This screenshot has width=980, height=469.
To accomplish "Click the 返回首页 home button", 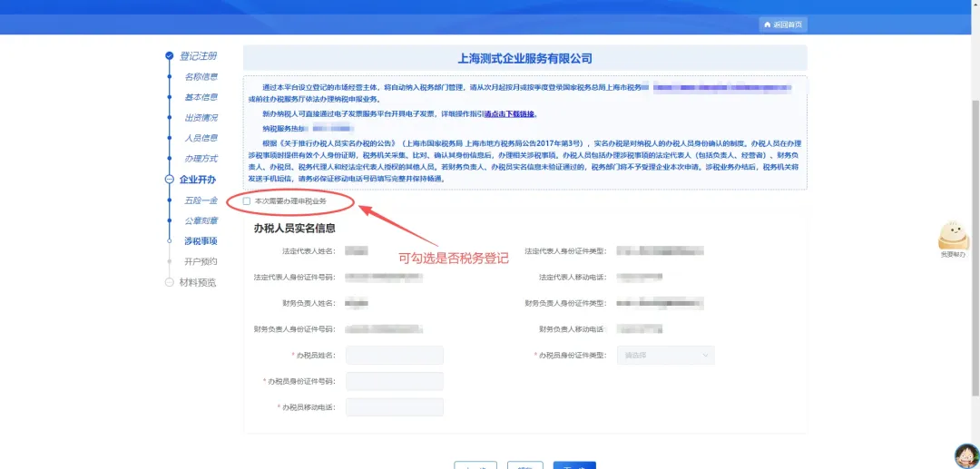I will (x=783, y=24).
